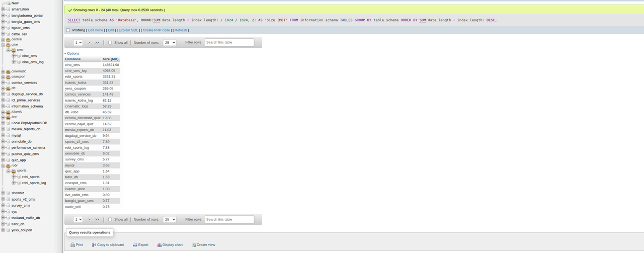Collapse the robi tree group
644x253 pixels.
[3, 165]
